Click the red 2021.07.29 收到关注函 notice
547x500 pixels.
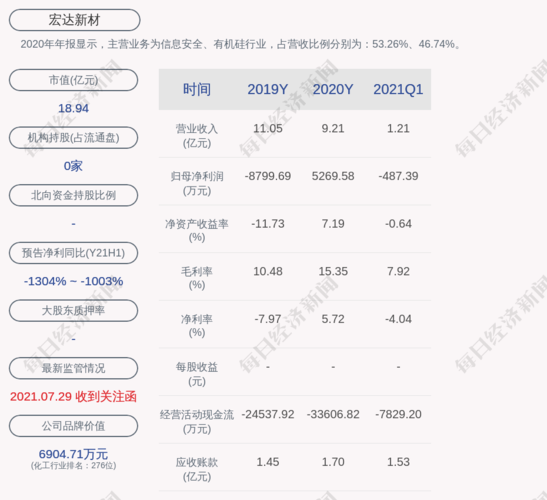(x=73, y=397)
